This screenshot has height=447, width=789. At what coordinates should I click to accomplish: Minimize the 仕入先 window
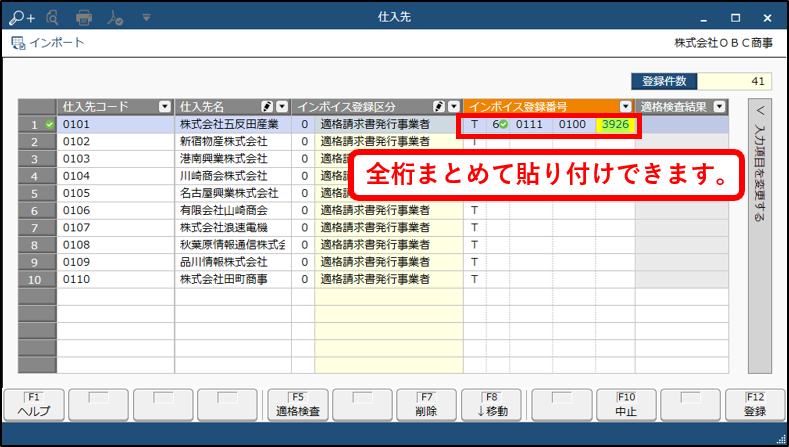[x=703, y=19]
